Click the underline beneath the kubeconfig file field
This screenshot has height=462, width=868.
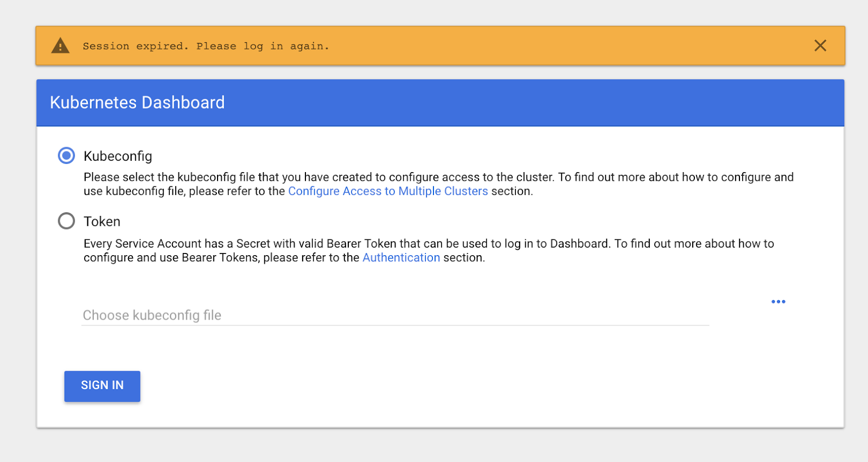[x=395, y=325]
